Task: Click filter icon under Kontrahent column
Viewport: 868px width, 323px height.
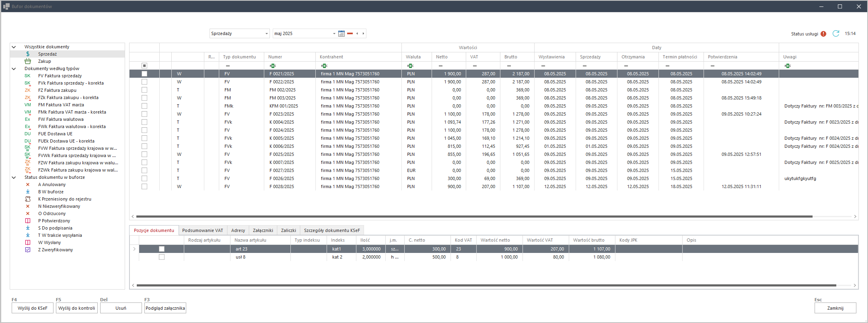Action: pos(325,66)
